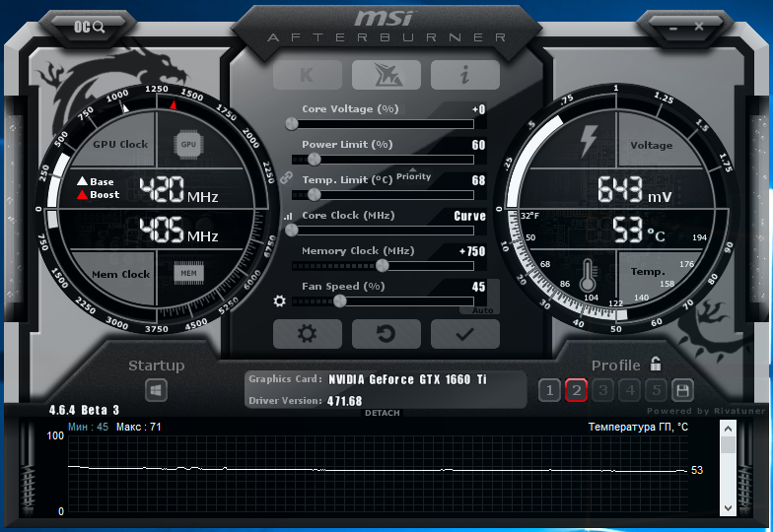Image resolution: width=773 pixels, height=532 pixels.
Task: Click the MEM chip icon on the clock gauge
Action: tap(188, 274)
